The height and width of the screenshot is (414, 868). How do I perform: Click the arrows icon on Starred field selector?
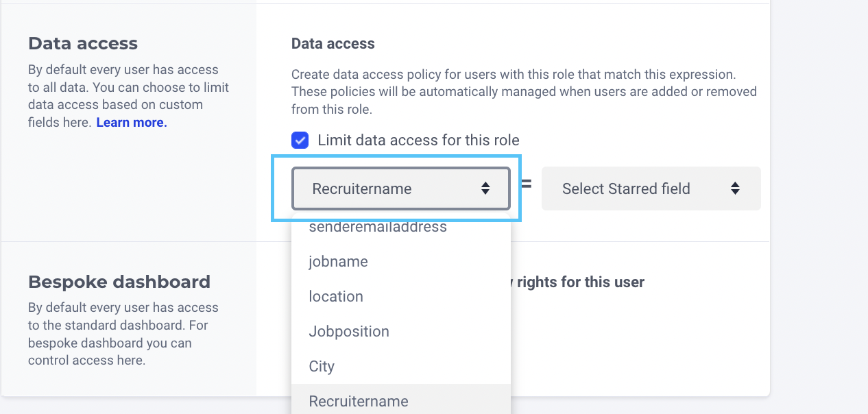(735, 188)
